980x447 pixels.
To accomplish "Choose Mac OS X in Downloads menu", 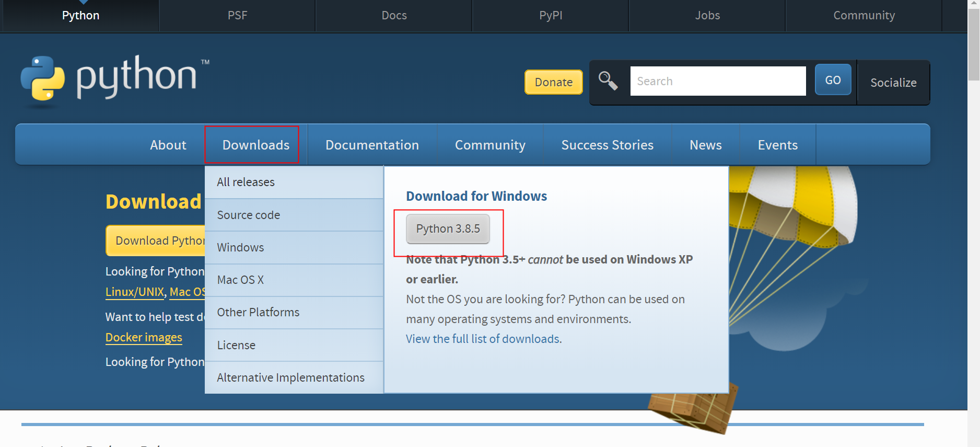I will click(x=294, y=280).
